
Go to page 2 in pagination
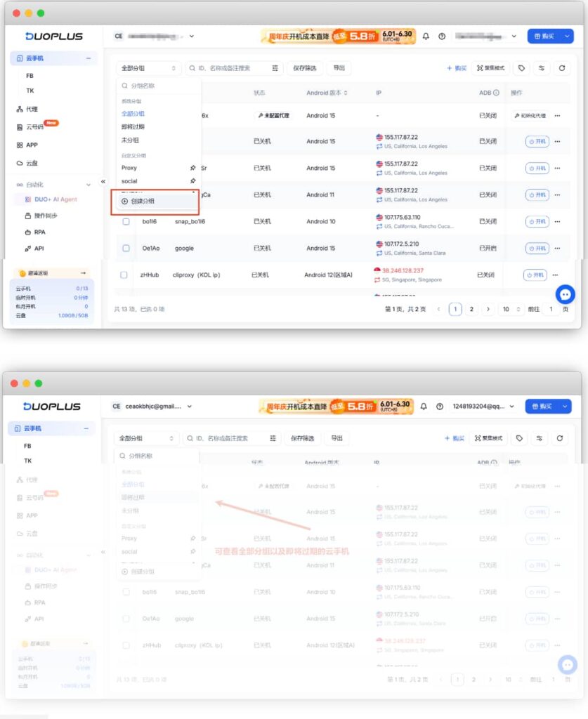tap(471, 309)
